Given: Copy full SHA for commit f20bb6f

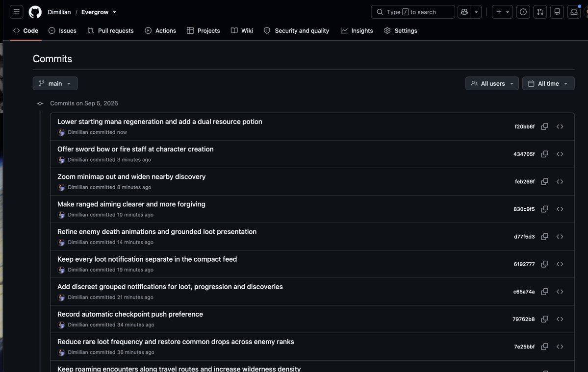Looking at the screenshot, I should (x=544, y=126).
